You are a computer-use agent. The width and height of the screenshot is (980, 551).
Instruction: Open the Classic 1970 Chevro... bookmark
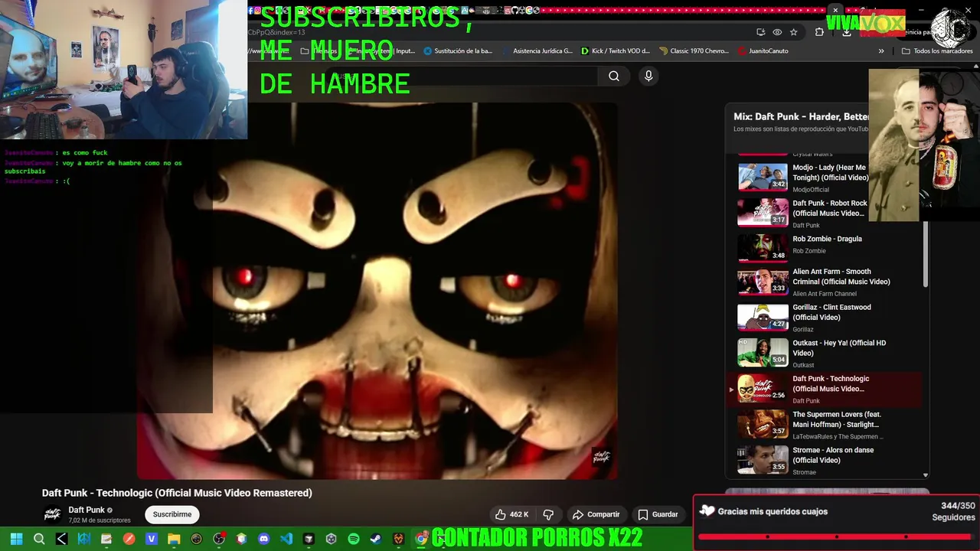point(693,51)
